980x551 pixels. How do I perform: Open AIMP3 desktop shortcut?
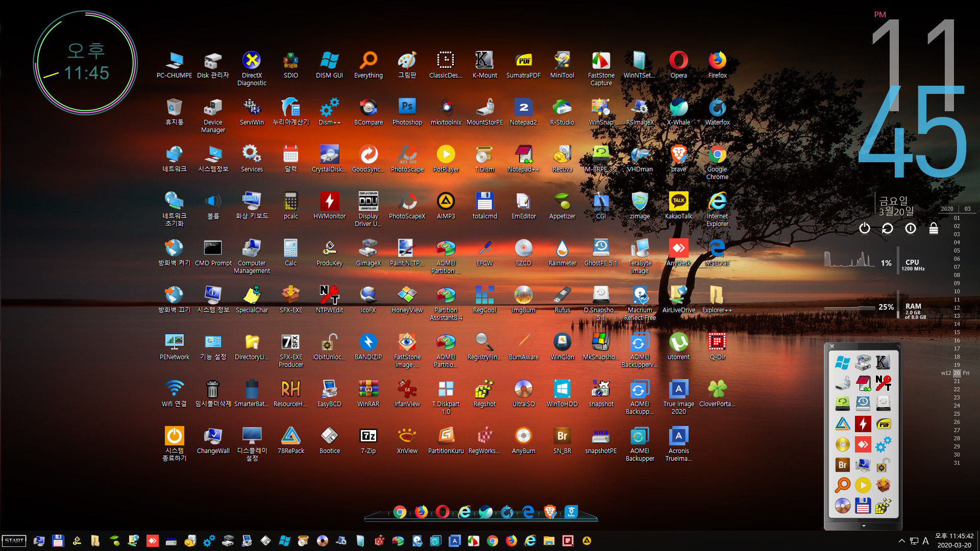click(x=446, y=206)
